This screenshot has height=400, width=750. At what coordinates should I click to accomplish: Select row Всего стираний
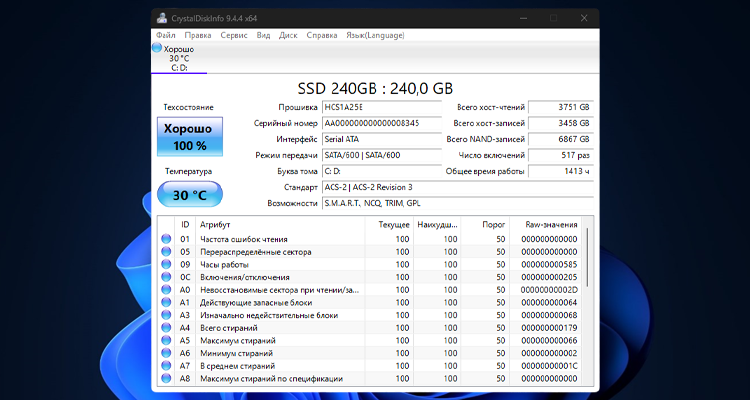370,328
